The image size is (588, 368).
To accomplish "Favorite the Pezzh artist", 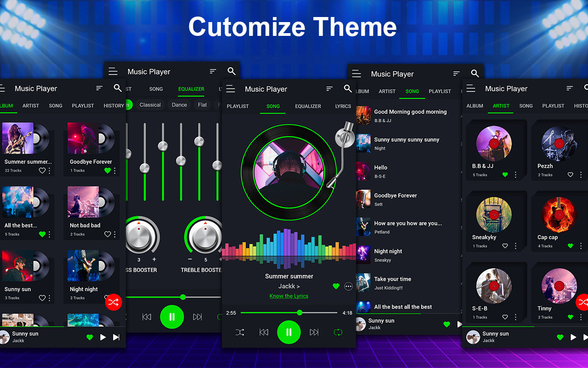I will click(571, 175).
